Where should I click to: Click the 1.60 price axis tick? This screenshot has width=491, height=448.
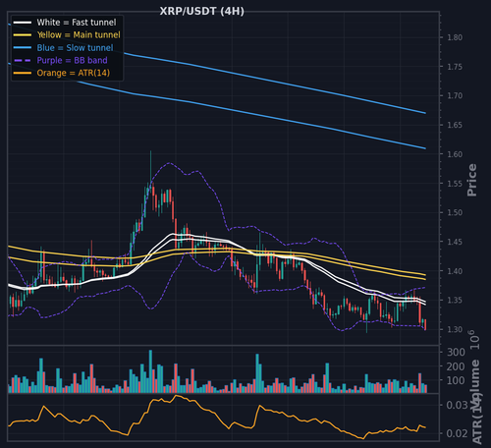pos(455,154)
